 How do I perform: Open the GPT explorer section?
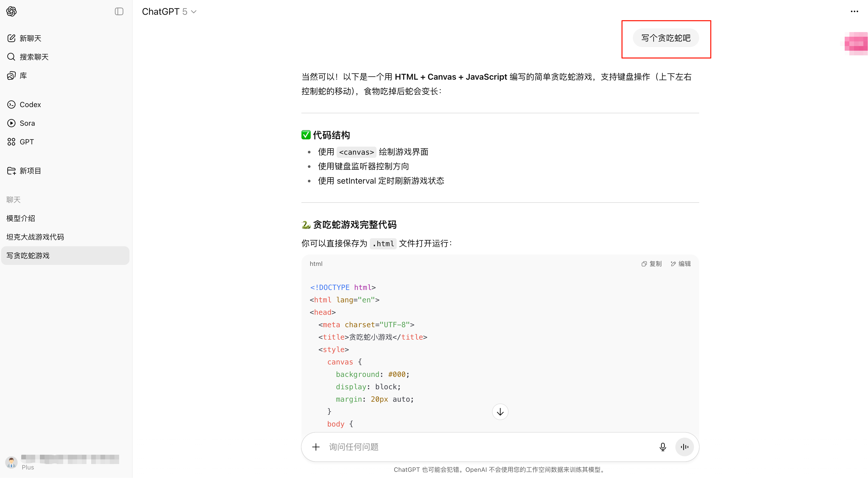[x=26, y=141]
